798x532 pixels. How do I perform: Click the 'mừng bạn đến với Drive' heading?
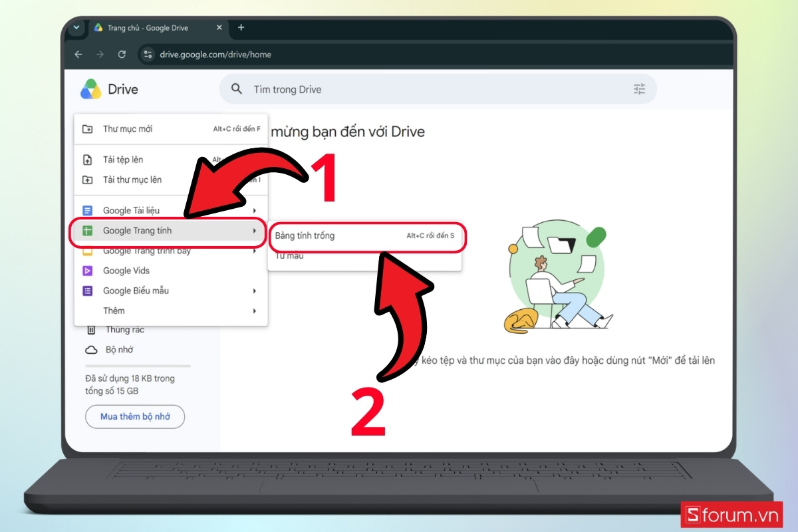point(348,132)
